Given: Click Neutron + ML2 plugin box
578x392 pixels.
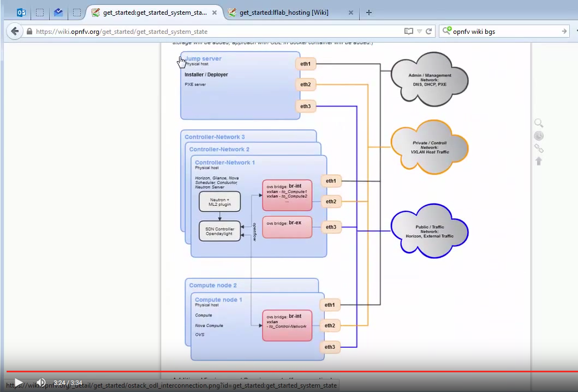Looking at the screenshot, I should tap(220, 201).
